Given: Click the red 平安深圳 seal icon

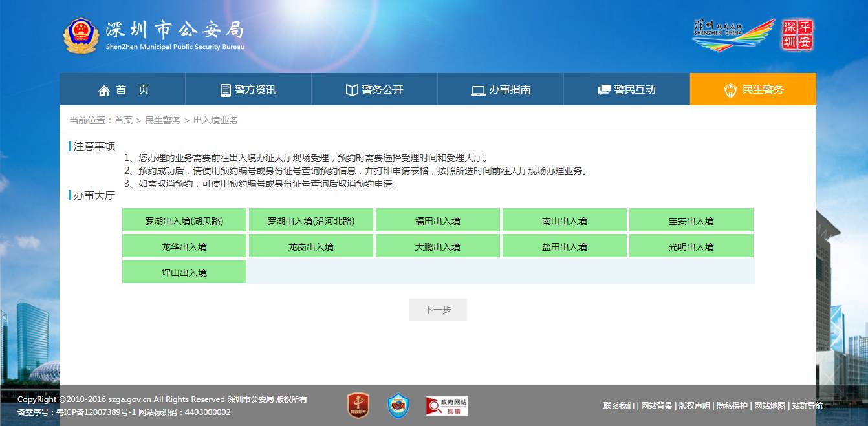Looking at the screenshot, I should (x=797, y=35).
